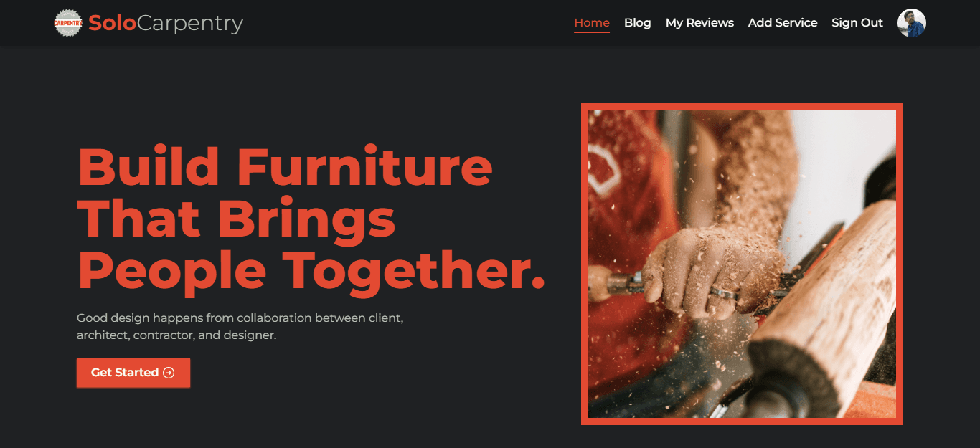Open My Reviews from the navbar
The width and height of the screenshot is (980, 448).
coord(699,23)
